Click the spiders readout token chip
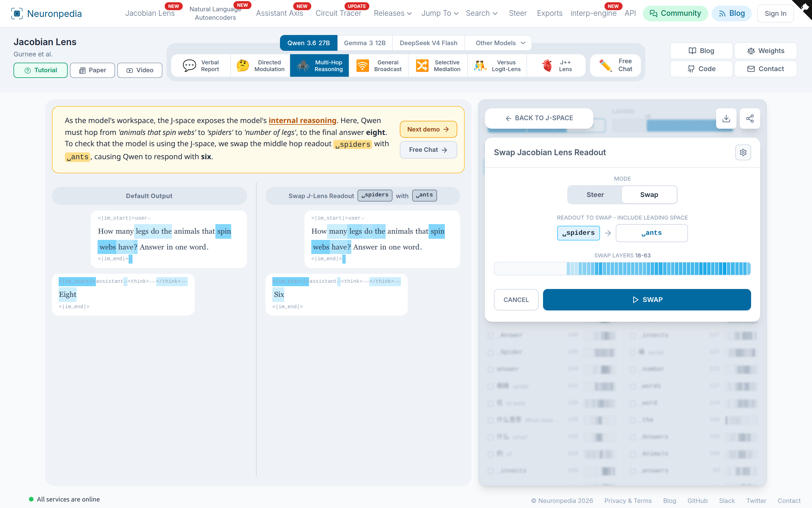This screenshot has height=508, width=812. pyautogui.click(x=579, y=233)
